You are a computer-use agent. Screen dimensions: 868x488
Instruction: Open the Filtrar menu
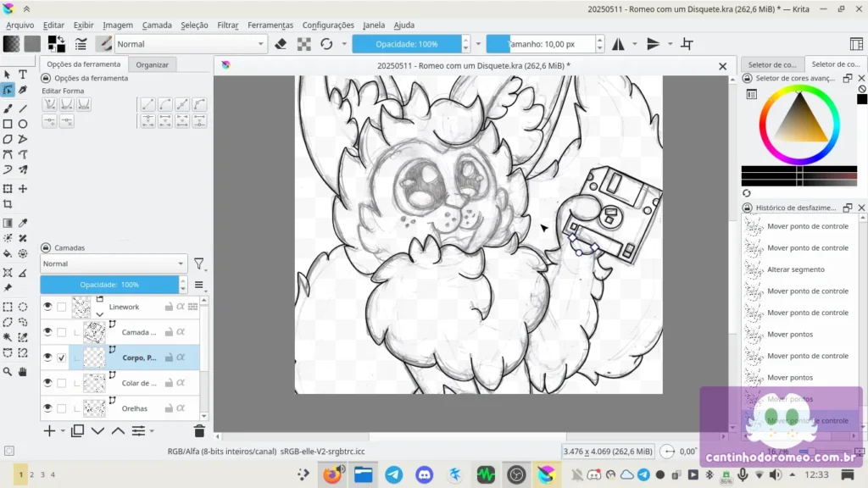(227, 25)
